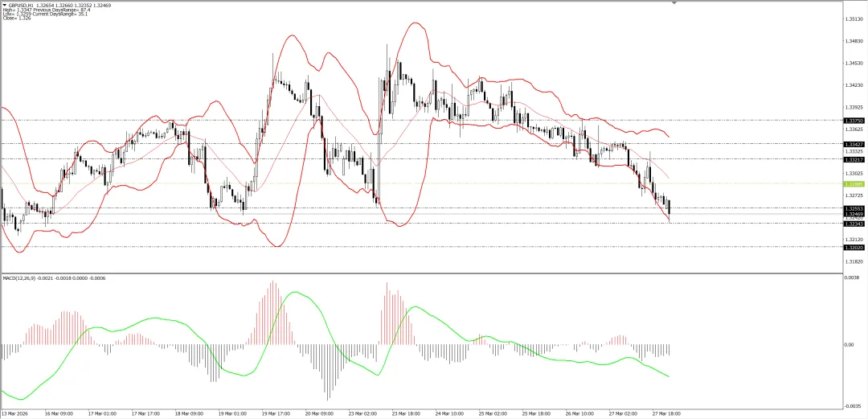This screenshot has width=868, height=419.
Task: Click the 1.32469 current bid price label
Action: click(x=854, y=213)
